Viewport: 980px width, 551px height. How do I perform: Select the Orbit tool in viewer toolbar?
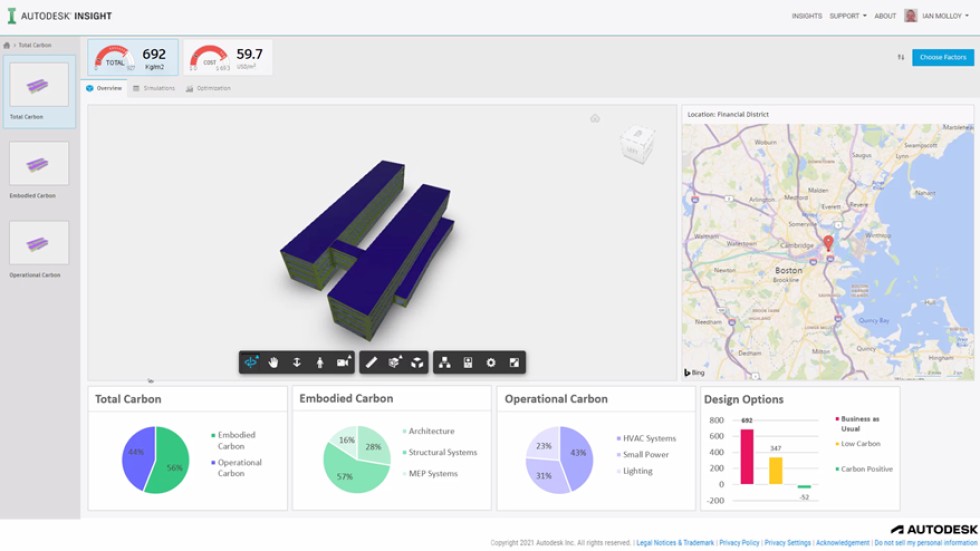tap(251, 362)
